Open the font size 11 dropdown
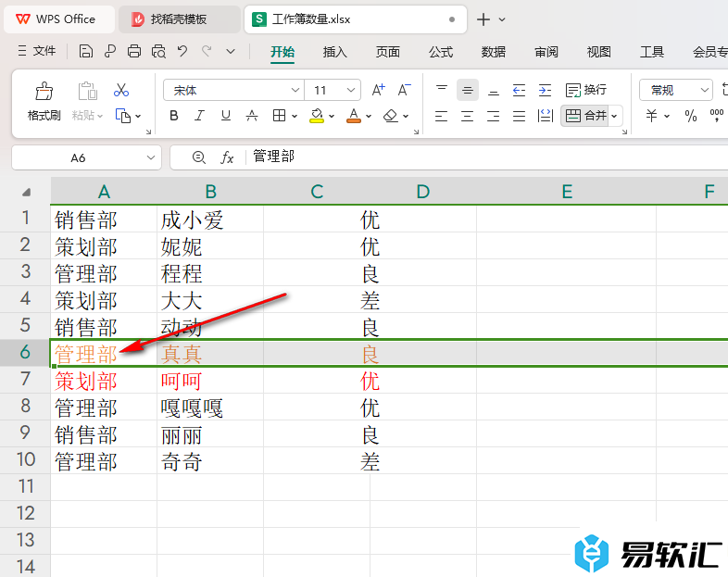The width and height of the screenshot is (728, 577). tap(351, 90)
